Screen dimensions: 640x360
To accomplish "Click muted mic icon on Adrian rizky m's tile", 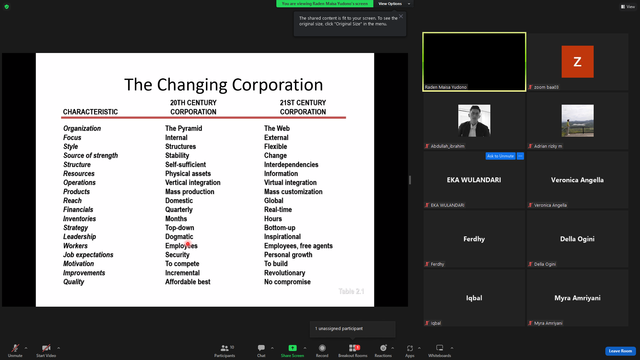I will [530, 146].
